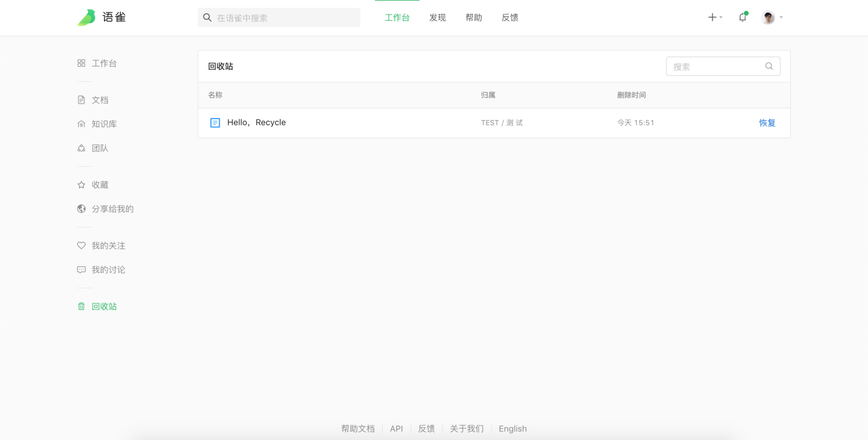Open 分享给我的 via the globe icon

[x=81, y=209]
